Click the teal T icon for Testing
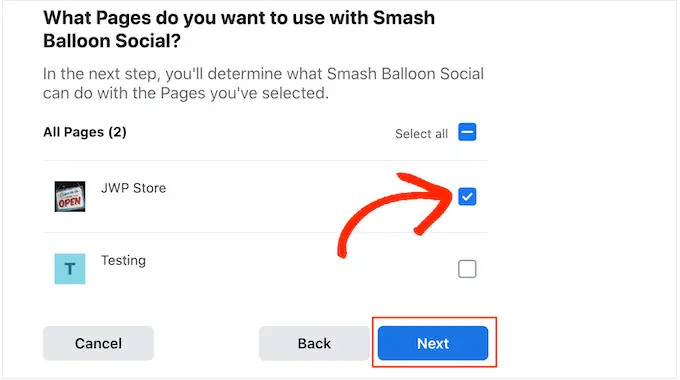This screenshot has height=380, width=680. (70, 269)
